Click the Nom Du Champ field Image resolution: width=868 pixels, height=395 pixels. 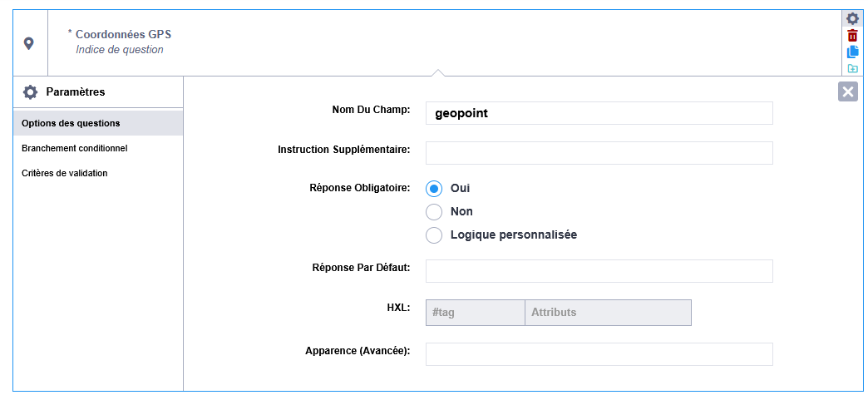coord(599,113)
